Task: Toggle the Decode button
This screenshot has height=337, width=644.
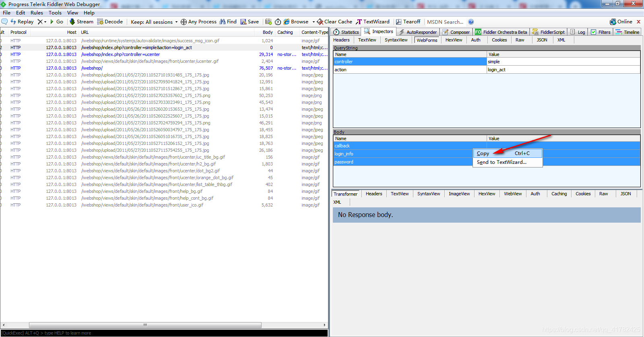Action: [x=110, y=22]
